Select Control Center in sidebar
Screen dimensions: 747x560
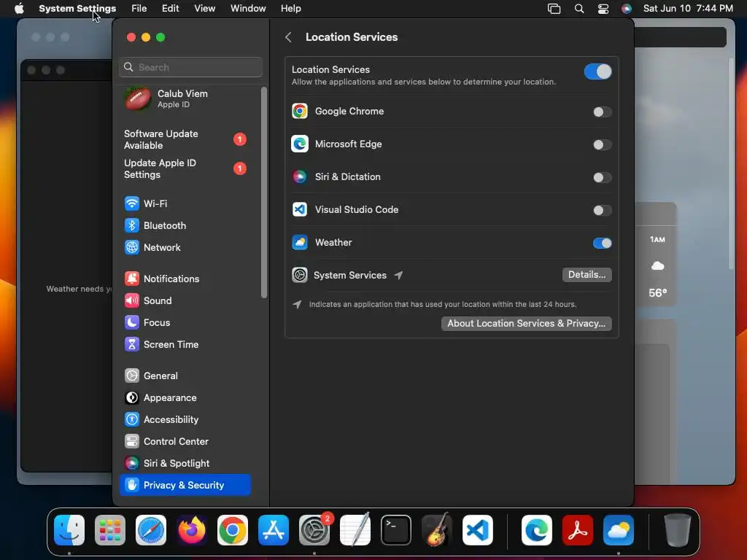(x=185, y=441)
